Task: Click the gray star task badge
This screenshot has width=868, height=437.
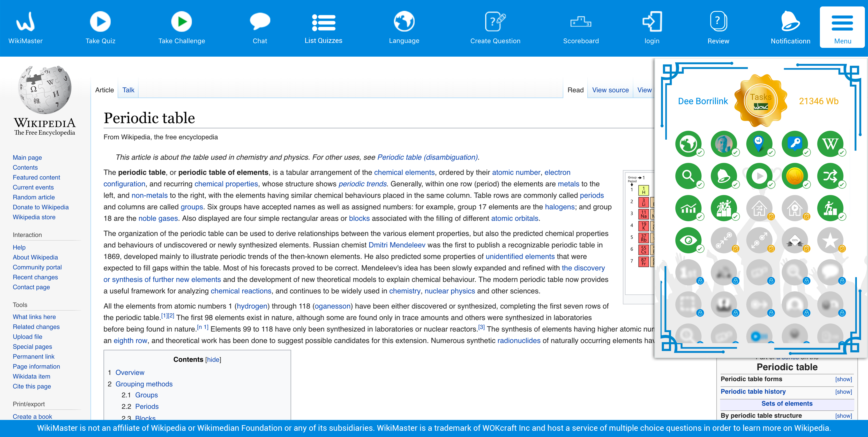Action: tap(830, 240)
